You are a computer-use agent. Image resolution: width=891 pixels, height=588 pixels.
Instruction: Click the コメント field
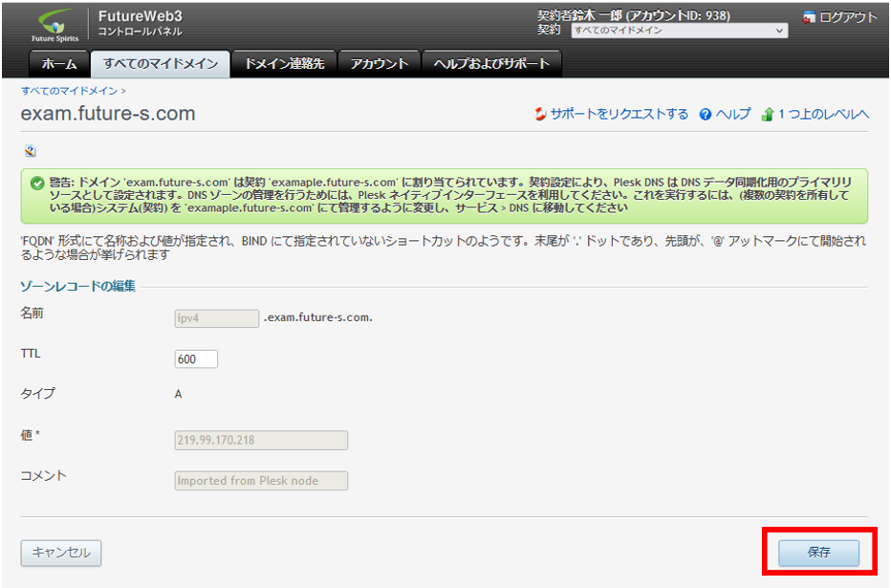point(261,481)
